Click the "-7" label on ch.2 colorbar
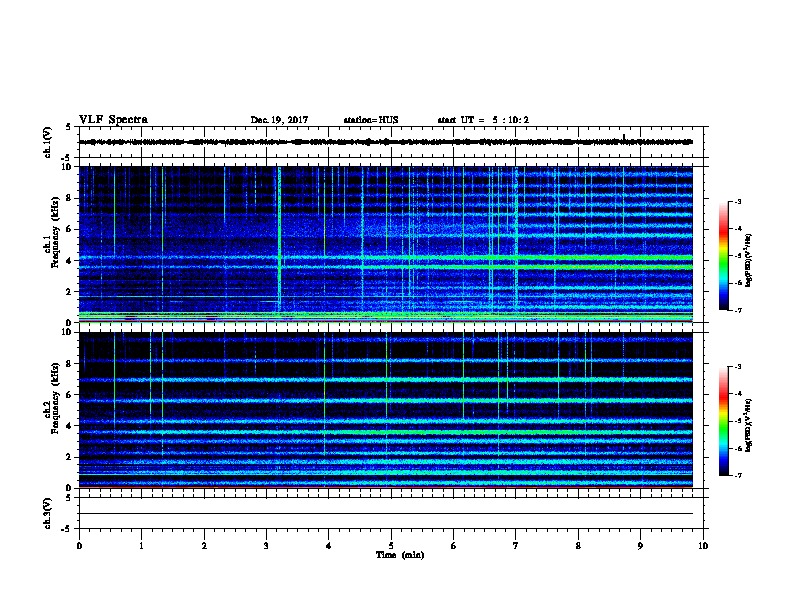Viewport: 792px width, 612px height. (737, 475)
